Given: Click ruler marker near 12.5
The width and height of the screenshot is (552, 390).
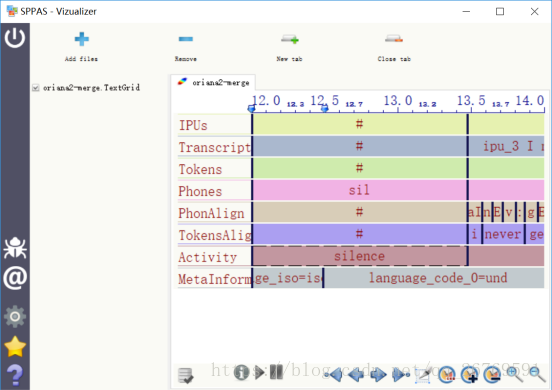Looking at the screenshot, I should coord(325,109).
